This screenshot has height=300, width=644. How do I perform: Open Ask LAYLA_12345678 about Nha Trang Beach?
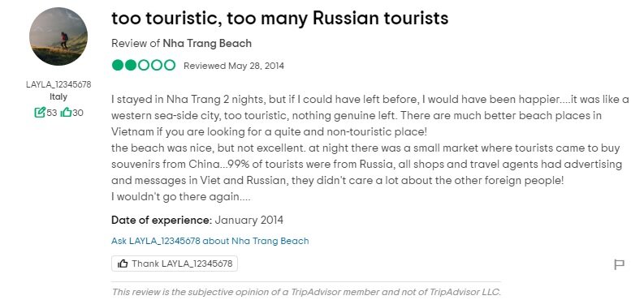(210, 241)
